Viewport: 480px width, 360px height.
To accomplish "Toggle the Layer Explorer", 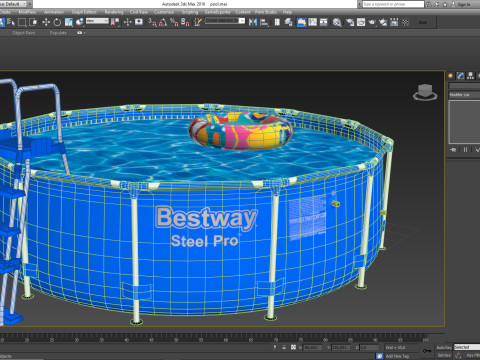I will pos(289,22).
